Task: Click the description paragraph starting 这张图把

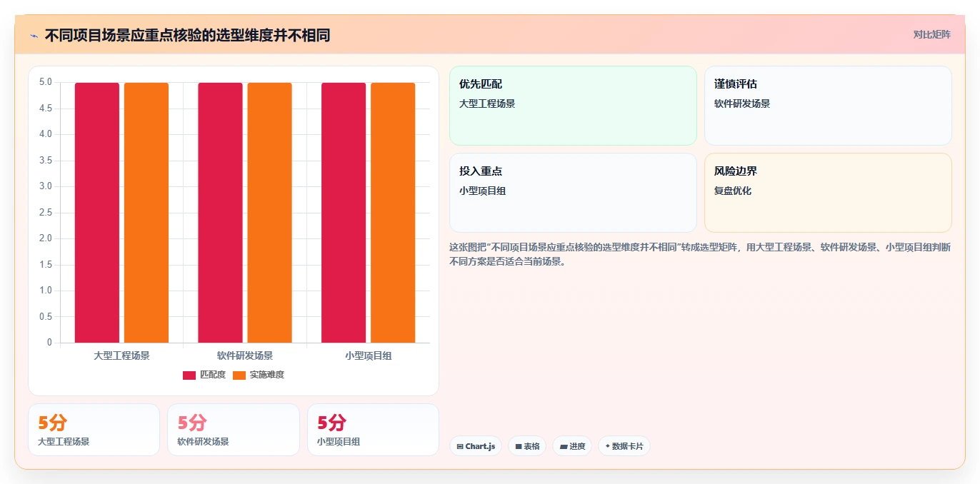Action: 700,254
